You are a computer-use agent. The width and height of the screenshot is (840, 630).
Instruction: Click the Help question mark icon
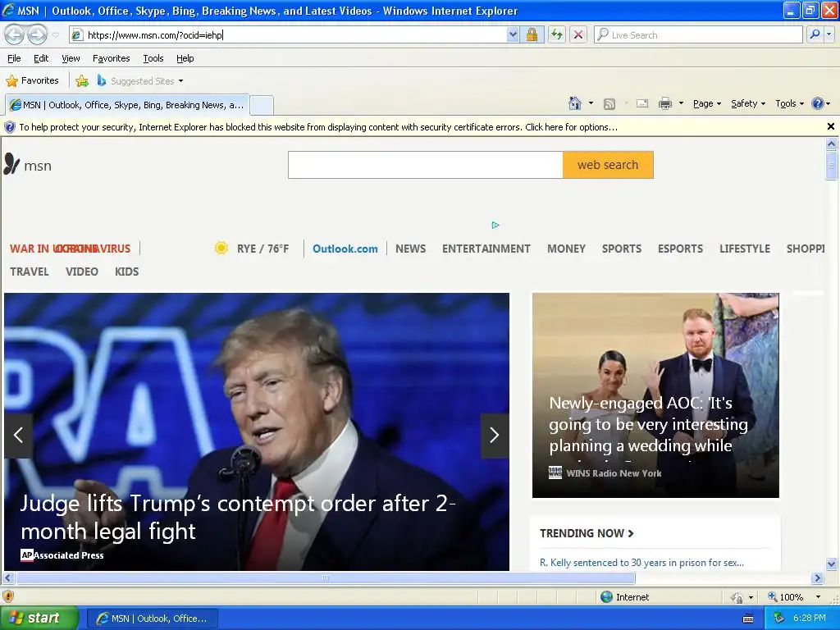pyautogui.click(x=818, y=103)
